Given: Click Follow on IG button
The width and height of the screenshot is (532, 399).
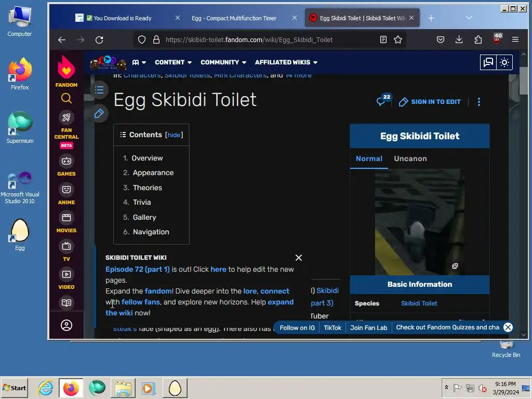Looking at the screenshot, I should [x=297, y=328].
